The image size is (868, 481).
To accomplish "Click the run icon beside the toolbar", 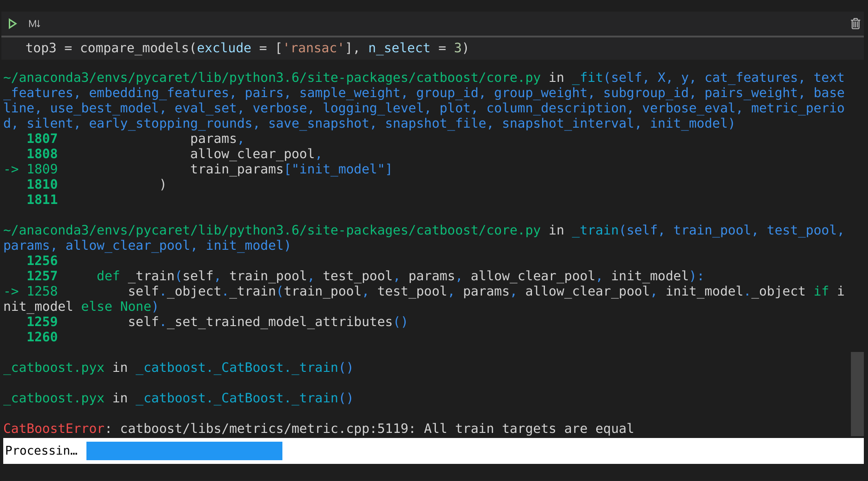I will [x=12, y=23].
